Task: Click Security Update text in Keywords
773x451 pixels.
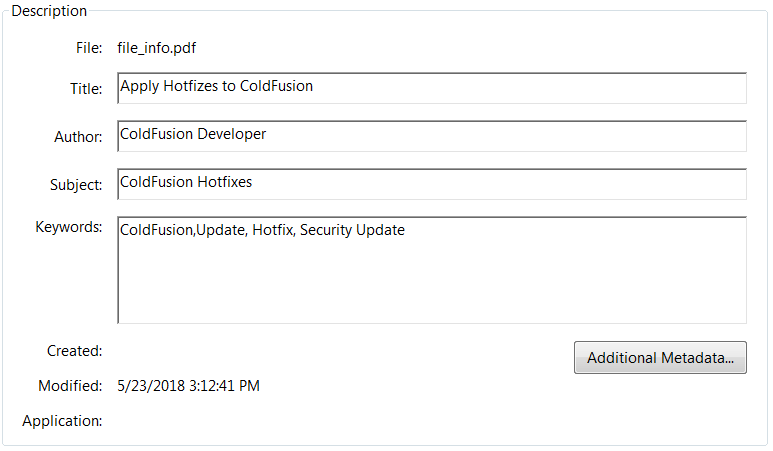Action: click(352, 230)
